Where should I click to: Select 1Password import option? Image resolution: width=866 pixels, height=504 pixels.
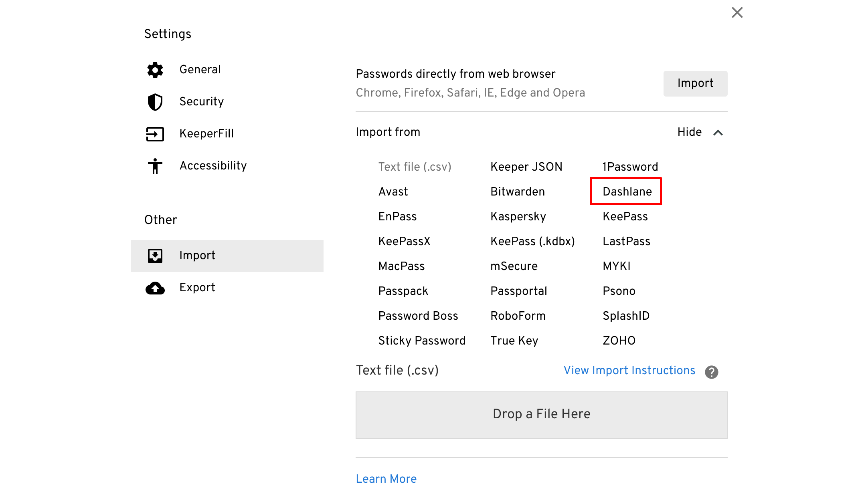pos(630,167)
